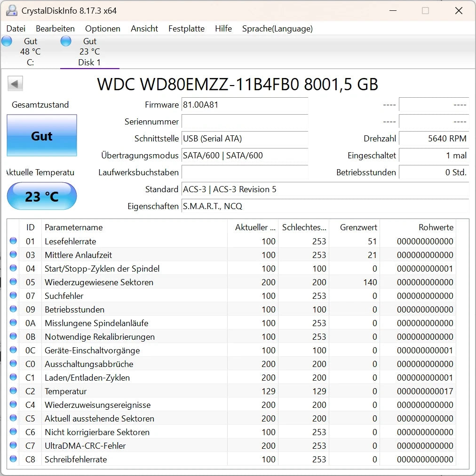Viewport: 476px width, 476px height.
Task: Click the Rohwerte column header
Action: coord(418,227)
